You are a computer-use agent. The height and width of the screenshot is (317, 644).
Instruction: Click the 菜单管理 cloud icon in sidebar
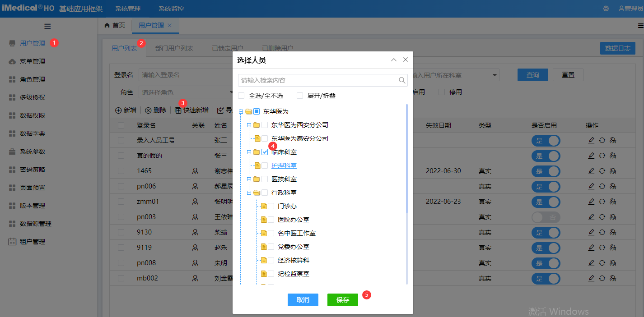tap(12, 61)
